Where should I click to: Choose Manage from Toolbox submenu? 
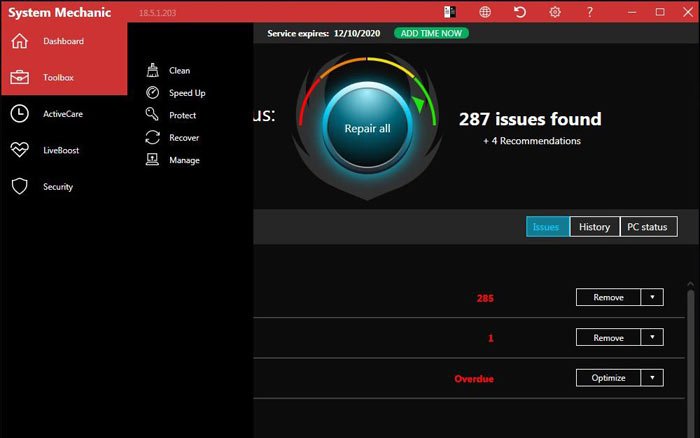184,160
